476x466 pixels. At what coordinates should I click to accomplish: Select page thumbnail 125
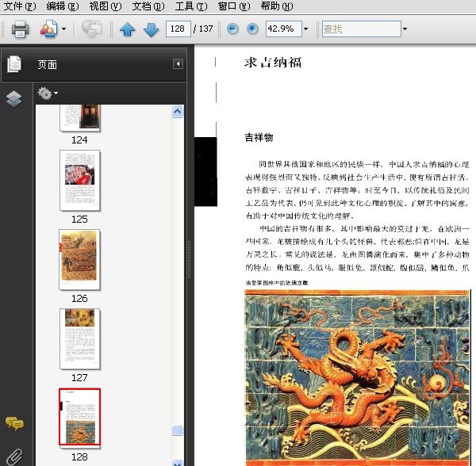coord(80,181)
